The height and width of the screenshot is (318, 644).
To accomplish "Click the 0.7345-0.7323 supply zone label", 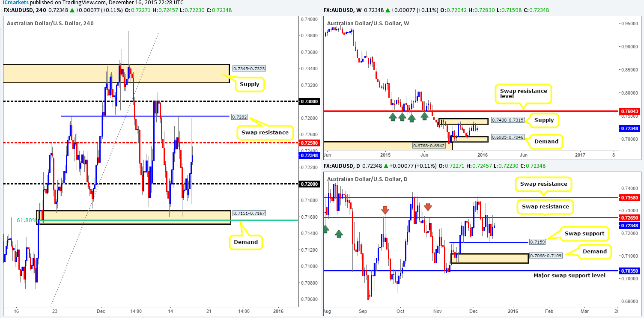I will tap(248, 68).
